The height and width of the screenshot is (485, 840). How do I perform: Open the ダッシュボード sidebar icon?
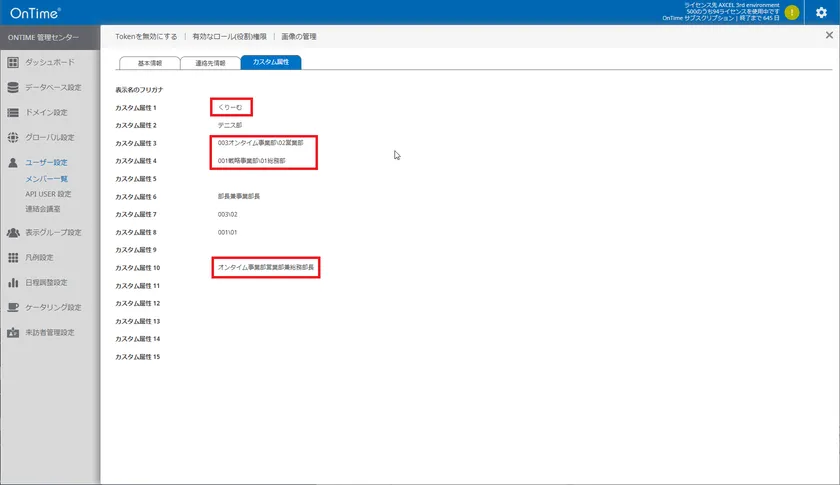pos(13,63)
